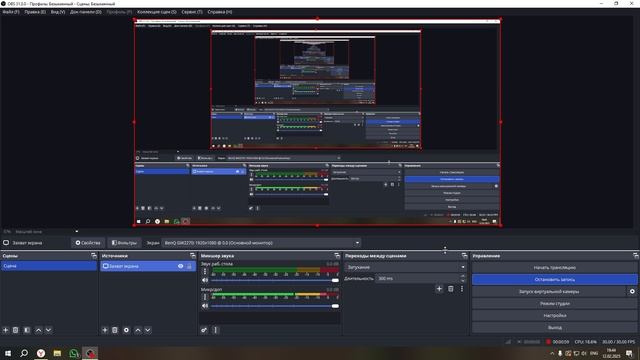The image size is (640, 360).
Task: Open the Tools menu
Action: [192, 12]
